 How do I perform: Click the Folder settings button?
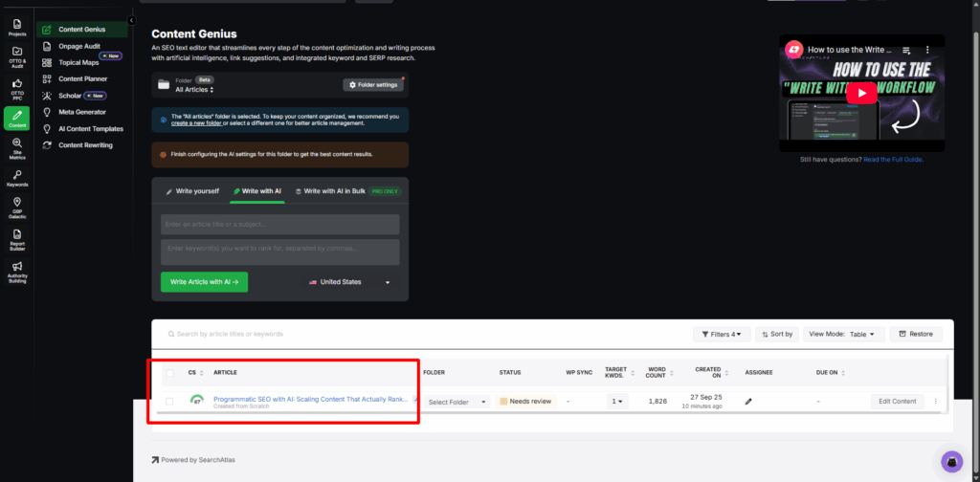373,85
